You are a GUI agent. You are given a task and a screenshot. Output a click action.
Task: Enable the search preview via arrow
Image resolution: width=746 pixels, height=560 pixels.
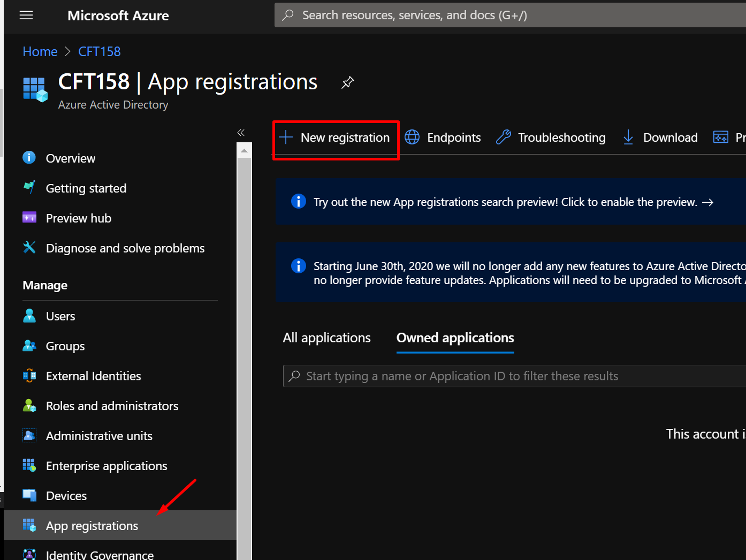tap(708, 202)
